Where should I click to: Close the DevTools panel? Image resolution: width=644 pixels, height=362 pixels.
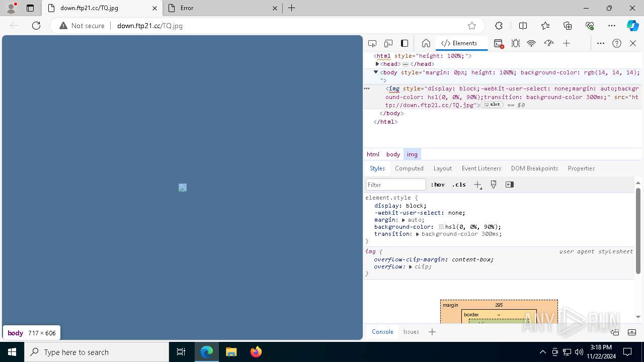633,43
